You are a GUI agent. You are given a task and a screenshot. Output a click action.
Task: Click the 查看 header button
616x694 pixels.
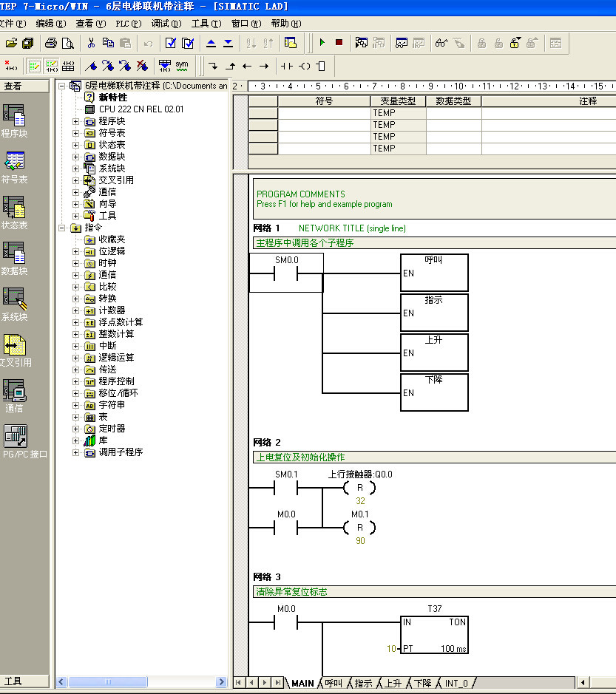tap(13, 86)
